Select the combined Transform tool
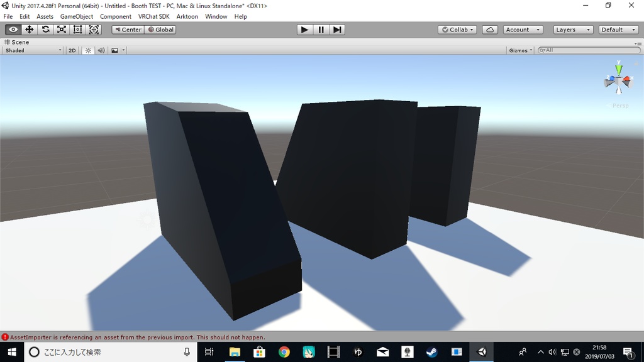Viewport: 644px width, 362px height. coord(94,30)
